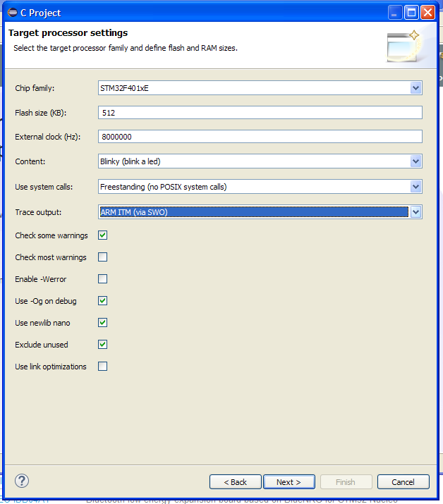Toggle Check some warnings checkbox
Screen dimensions: 443x504
click(x=102, y=235)
